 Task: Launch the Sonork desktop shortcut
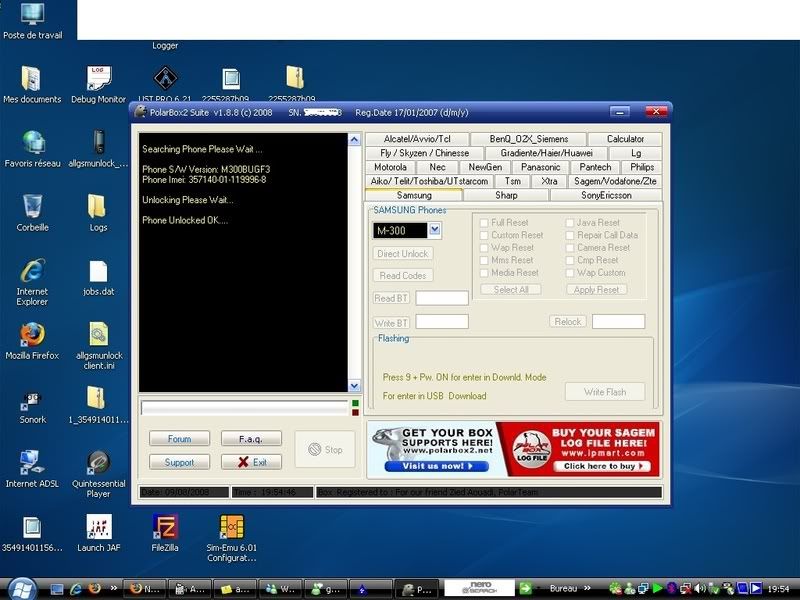click(32, 406)
